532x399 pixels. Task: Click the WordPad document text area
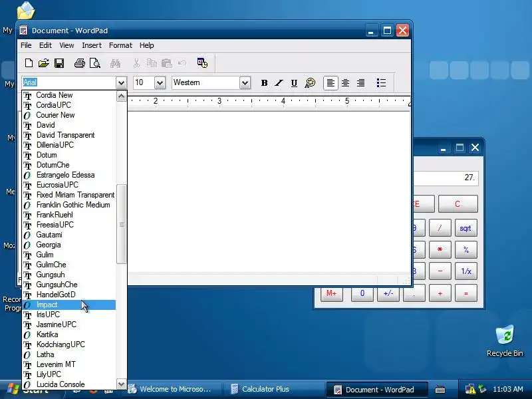click(269, 192)
